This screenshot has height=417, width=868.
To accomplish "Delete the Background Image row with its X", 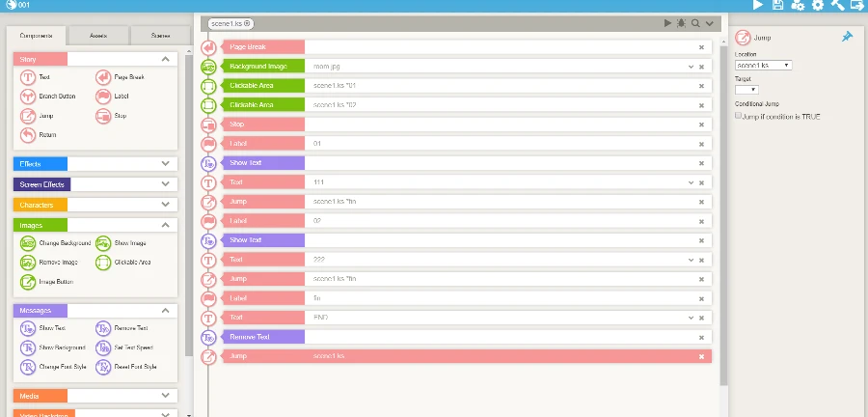I will tap(701, 67).
